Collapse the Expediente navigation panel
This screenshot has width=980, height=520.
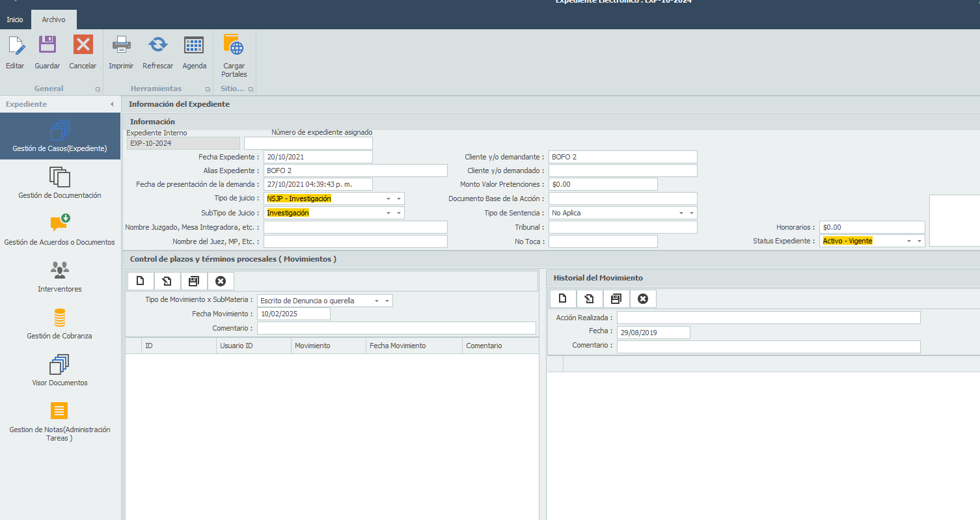112,104
